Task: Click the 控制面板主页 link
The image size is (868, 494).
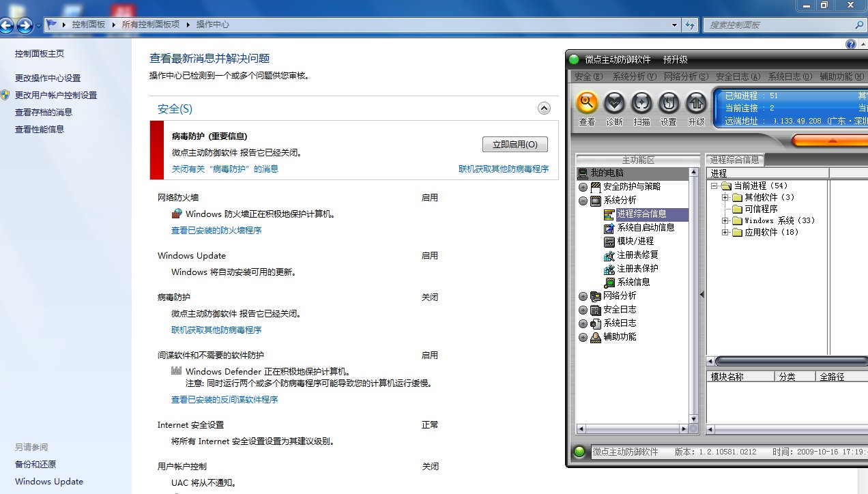Action: 40,53
